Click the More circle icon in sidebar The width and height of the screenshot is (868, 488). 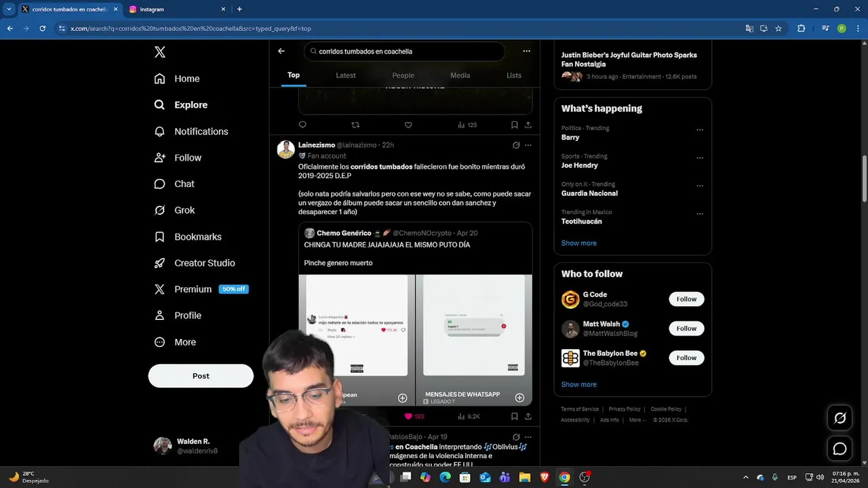(159, 342)
